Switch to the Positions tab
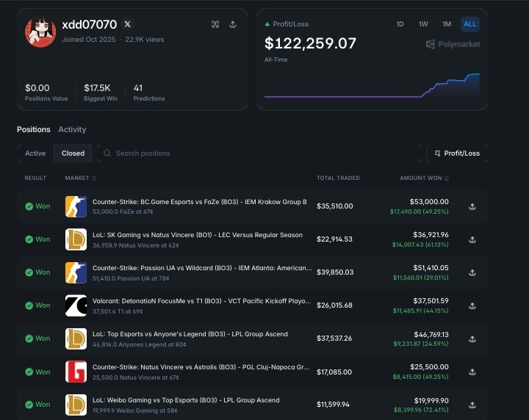Screen dimensions: 529x420 (x=33, y=129)
